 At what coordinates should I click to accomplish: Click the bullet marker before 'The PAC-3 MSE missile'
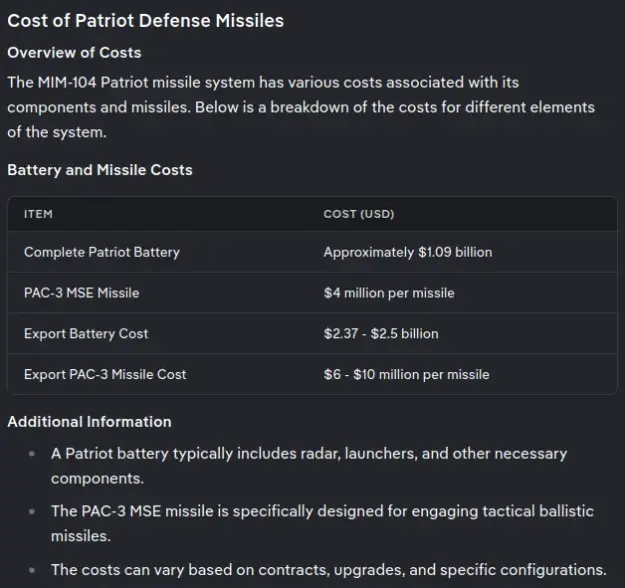(32, 511)
